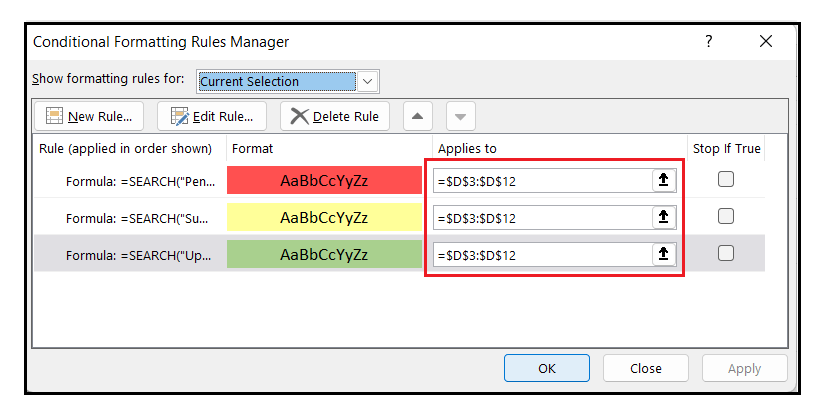Move rule down with arrow button
Viewport: 818px width, 414px height.
point(461,116)
